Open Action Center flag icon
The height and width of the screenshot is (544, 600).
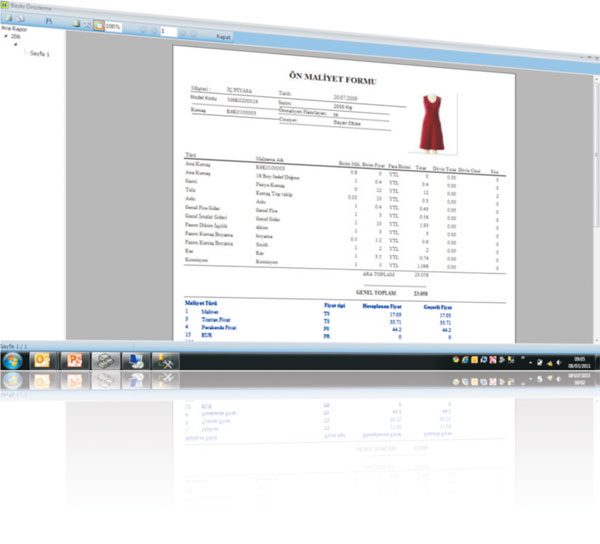pos(540,362)
